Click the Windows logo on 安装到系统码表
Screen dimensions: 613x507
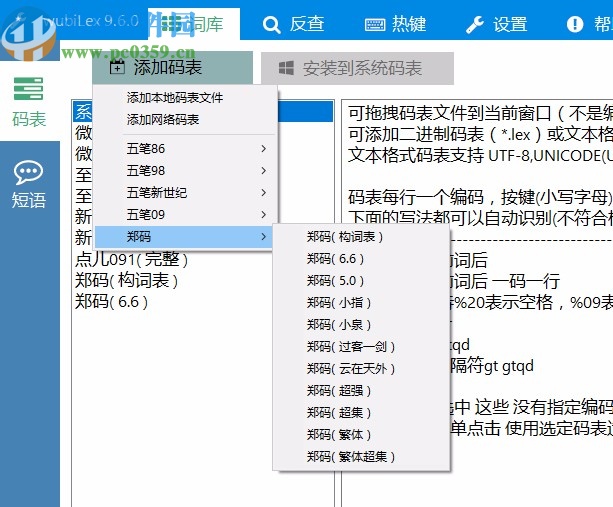[286, 68]
